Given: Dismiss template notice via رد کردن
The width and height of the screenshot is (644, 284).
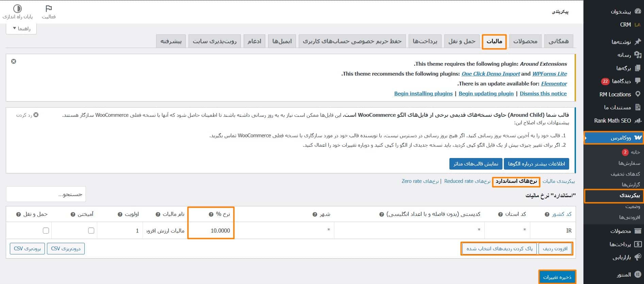Looking at the screenshot, I should click(x=27, y=115).
